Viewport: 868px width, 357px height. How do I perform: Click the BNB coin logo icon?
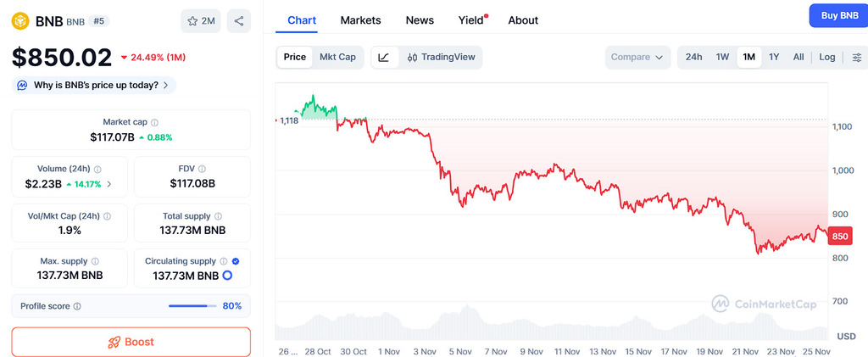pos(20,21)
